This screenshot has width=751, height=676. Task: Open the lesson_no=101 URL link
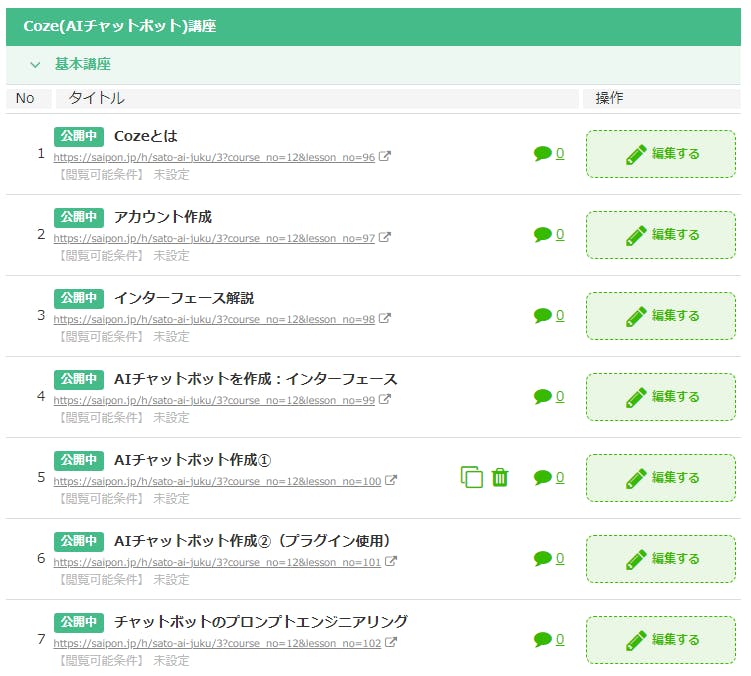217,562
